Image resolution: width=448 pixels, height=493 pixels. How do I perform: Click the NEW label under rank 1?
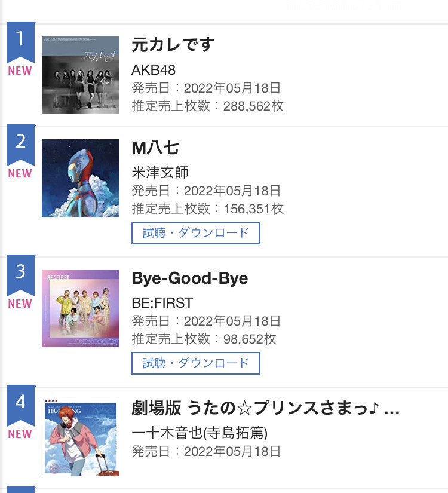[x=20, y=71]
